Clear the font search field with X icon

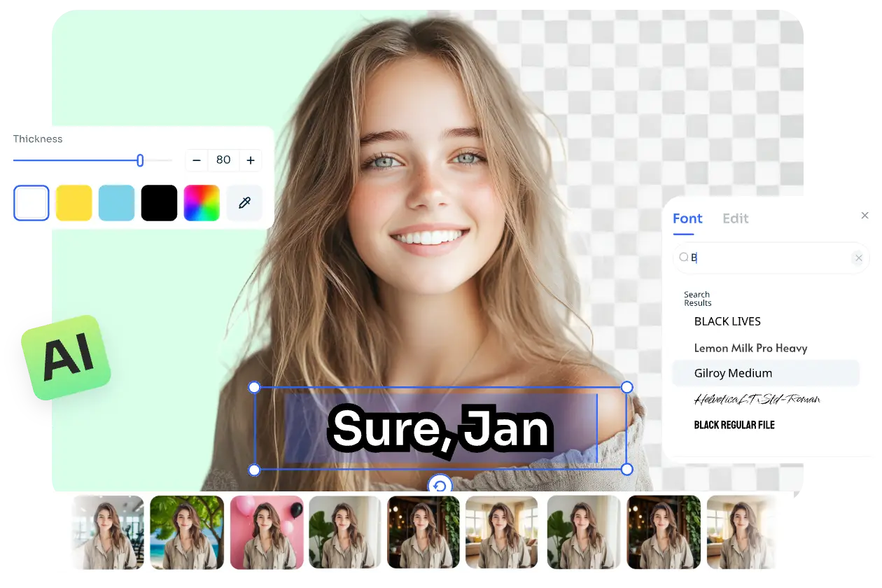click(858, 258)
